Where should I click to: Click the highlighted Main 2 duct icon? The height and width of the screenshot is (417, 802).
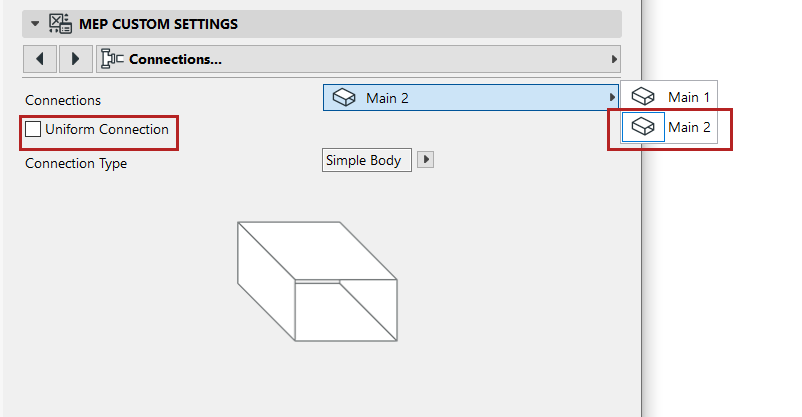pos(644,127)
